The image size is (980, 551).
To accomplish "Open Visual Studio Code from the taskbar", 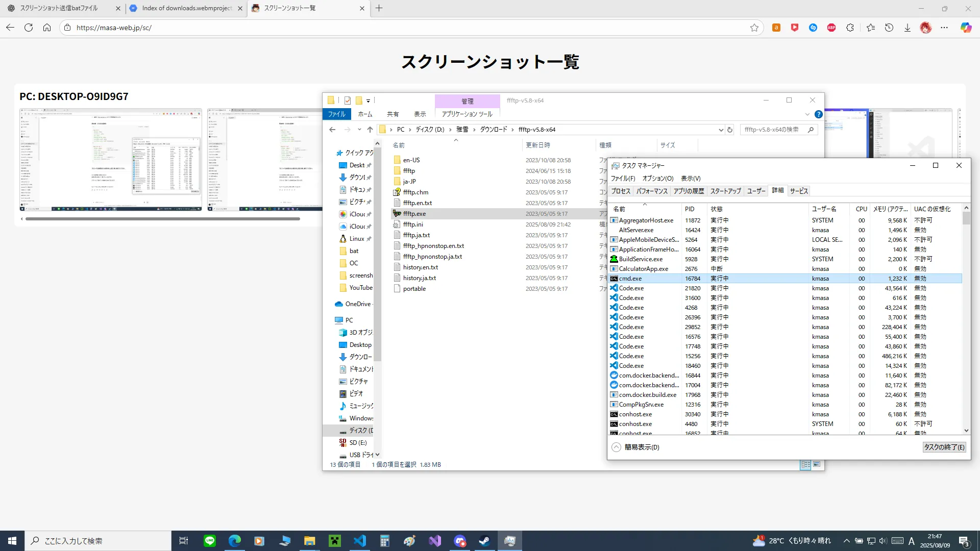I will click(x=360, y=540).
